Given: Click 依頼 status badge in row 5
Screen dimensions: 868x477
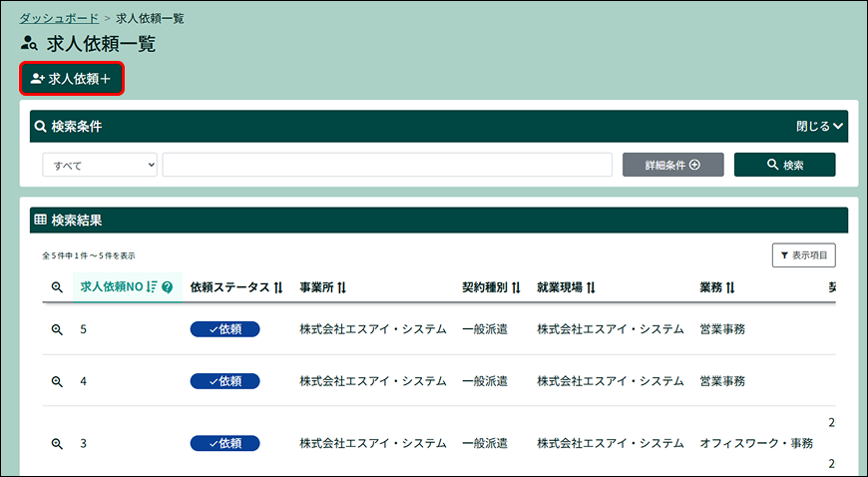Looking at the screenshot, I should pos(224,329).
